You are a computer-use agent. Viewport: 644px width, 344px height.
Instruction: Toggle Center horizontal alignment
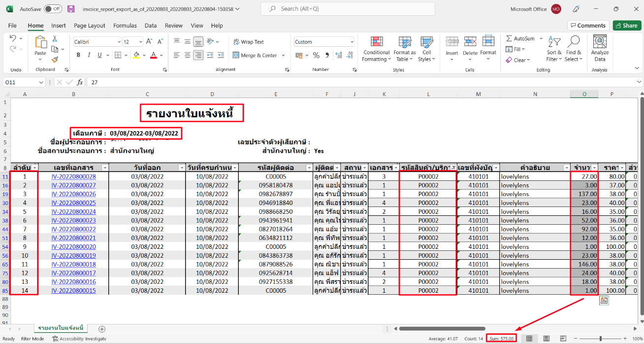187,55
